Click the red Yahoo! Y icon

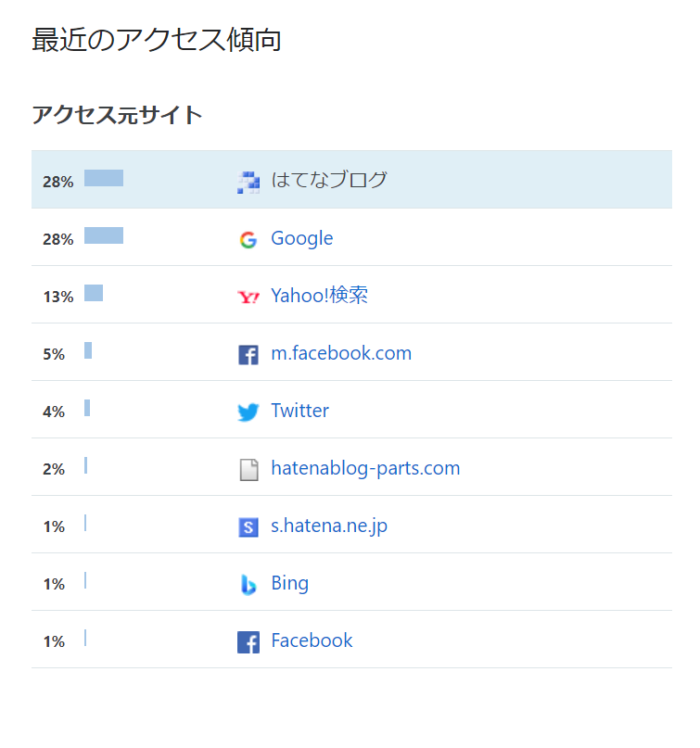point(248,298)
